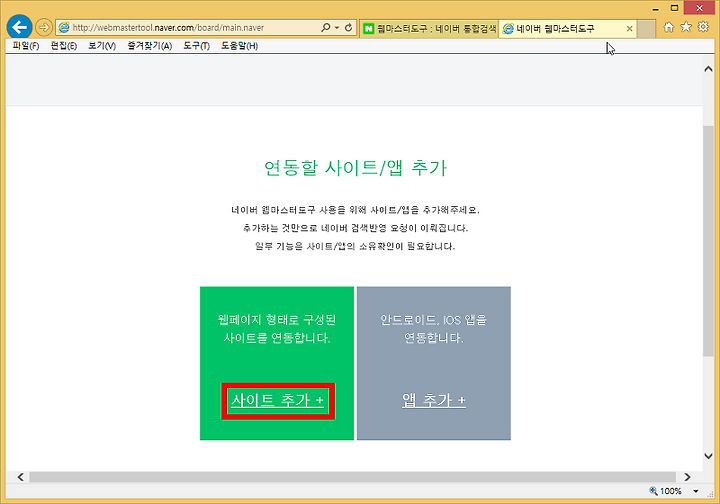Click the Naver N icon on first tab

[368, 28]
